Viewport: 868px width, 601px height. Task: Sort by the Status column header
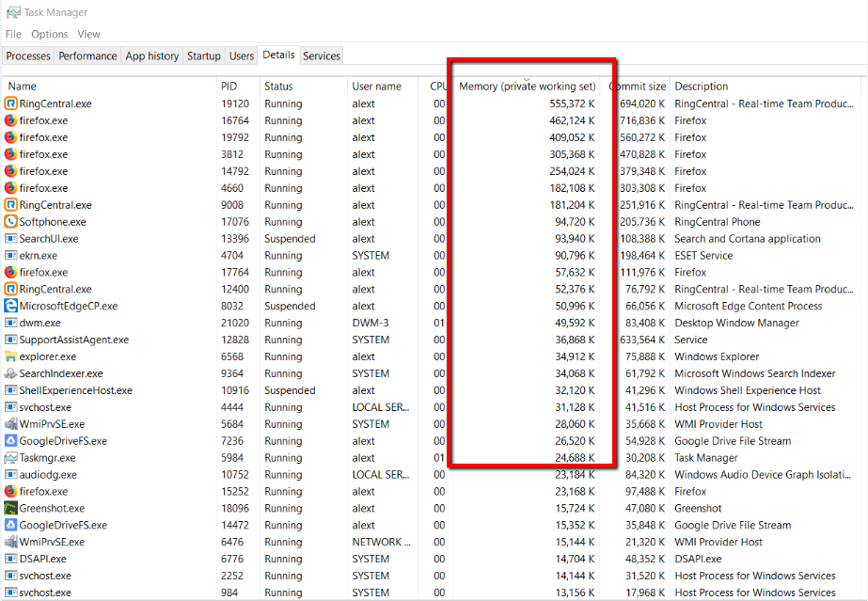[304, 87]
